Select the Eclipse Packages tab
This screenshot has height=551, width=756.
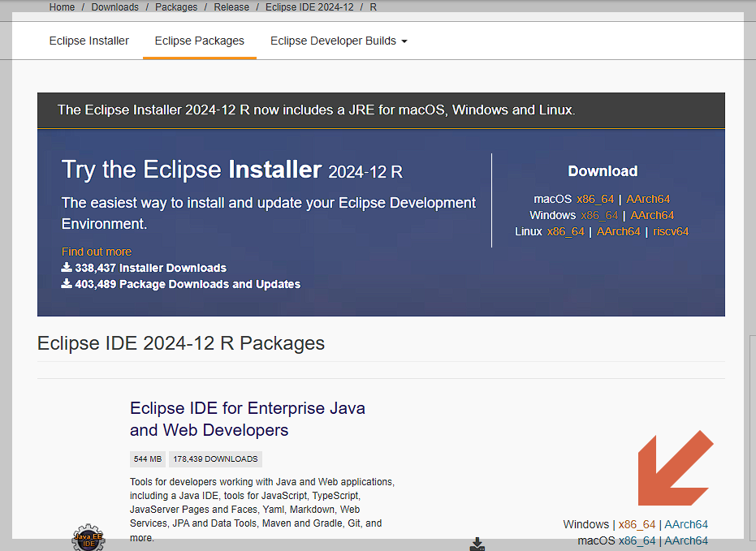(200, 41)
